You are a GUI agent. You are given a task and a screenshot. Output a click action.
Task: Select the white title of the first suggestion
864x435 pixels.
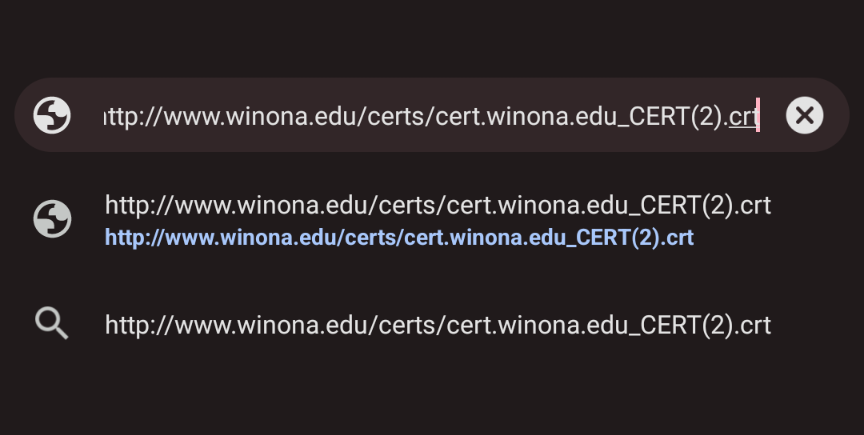(437, 206)
